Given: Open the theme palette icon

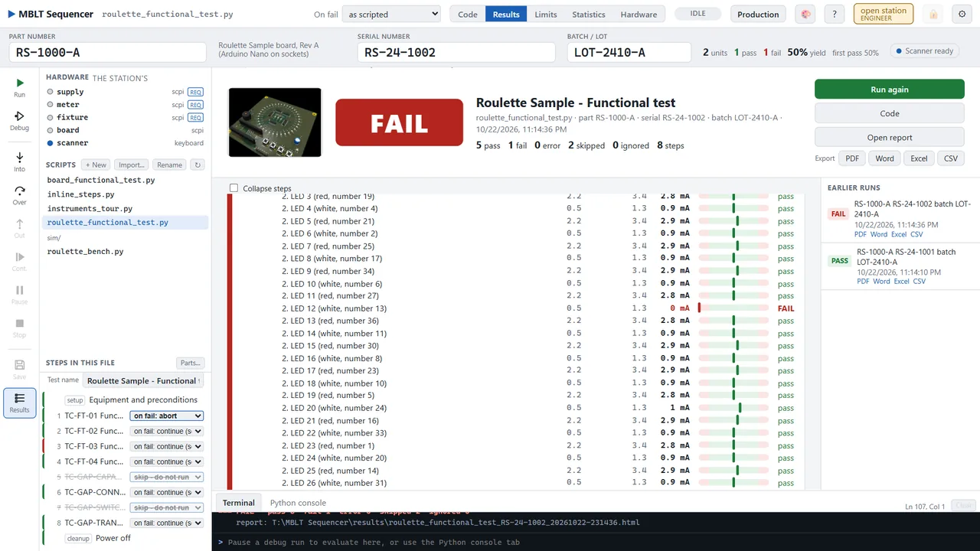Looking at the screenshot, I should (x=805, y=14).
